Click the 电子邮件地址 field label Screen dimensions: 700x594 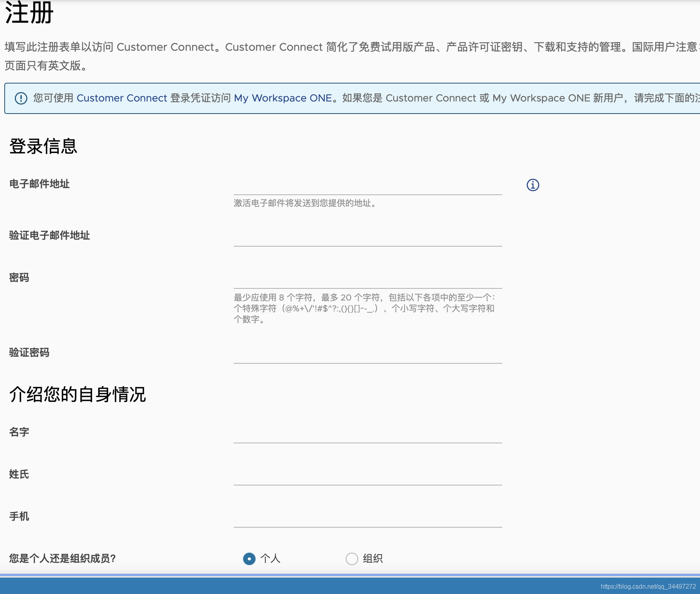point(39,184)
